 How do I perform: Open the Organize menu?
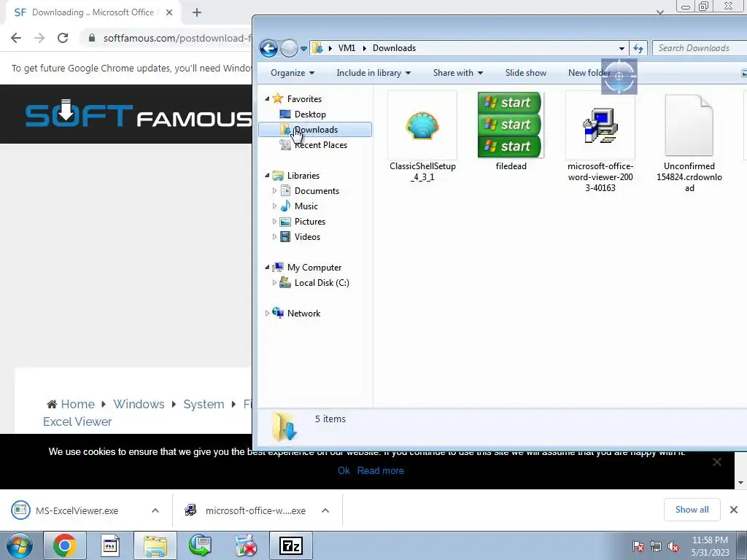(293, 73)
